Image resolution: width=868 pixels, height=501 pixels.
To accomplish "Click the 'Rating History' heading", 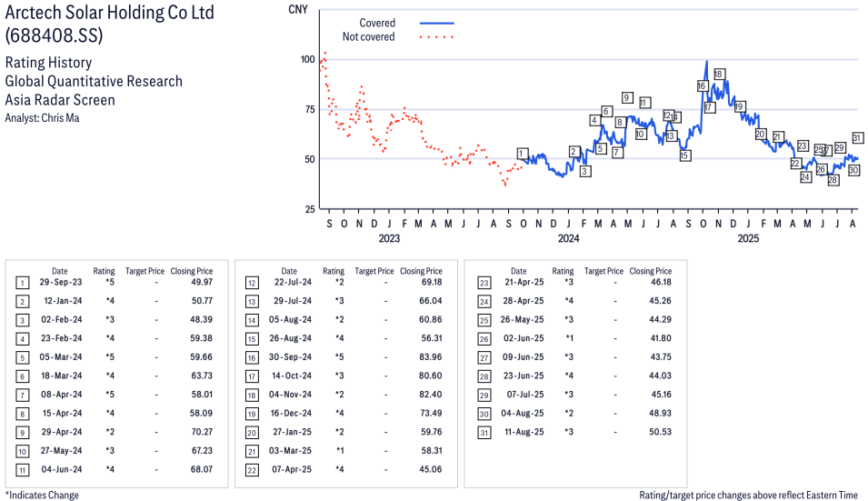I will tap(48, 63).
